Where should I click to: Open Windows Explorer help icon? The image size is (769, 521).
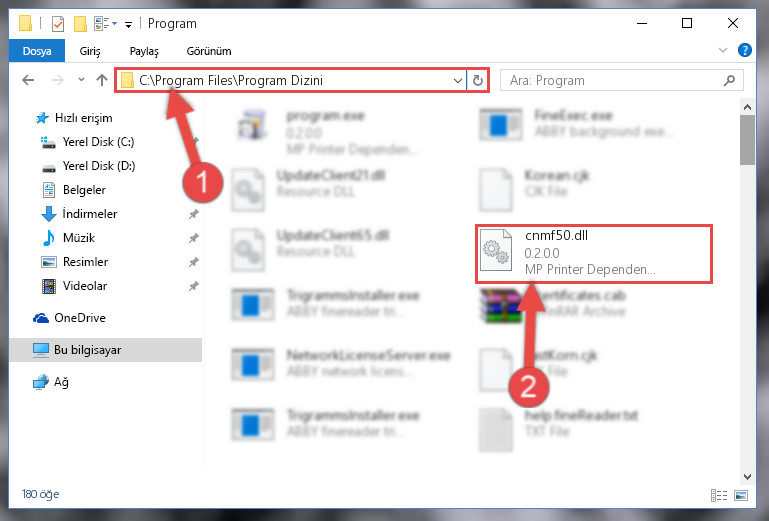pos(744,50)
